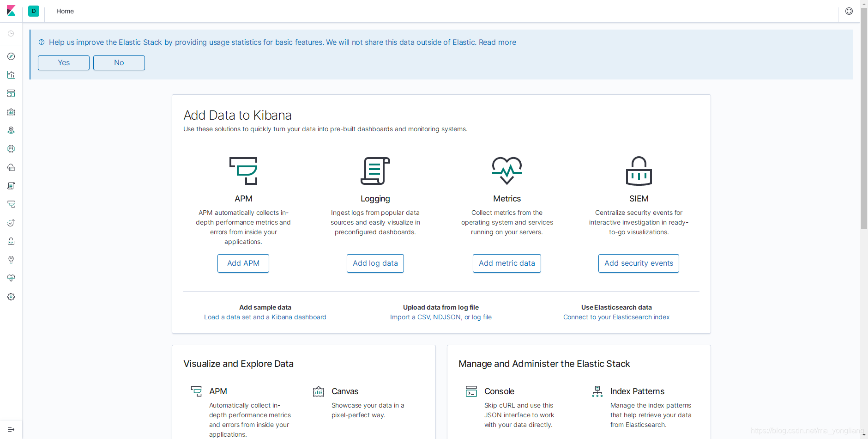
Task: Open Canvas under Visualize and Explore Data
Action: 345,391
